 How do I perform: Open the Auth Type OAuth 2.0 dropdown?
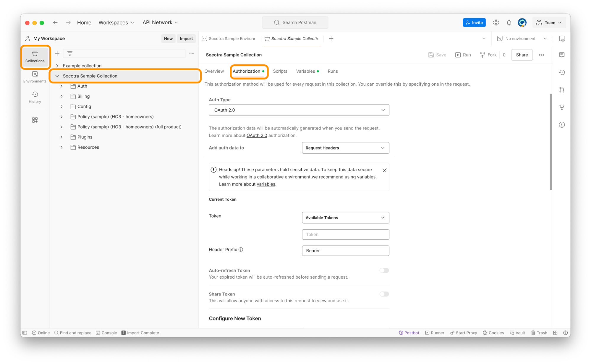point(299,110)
